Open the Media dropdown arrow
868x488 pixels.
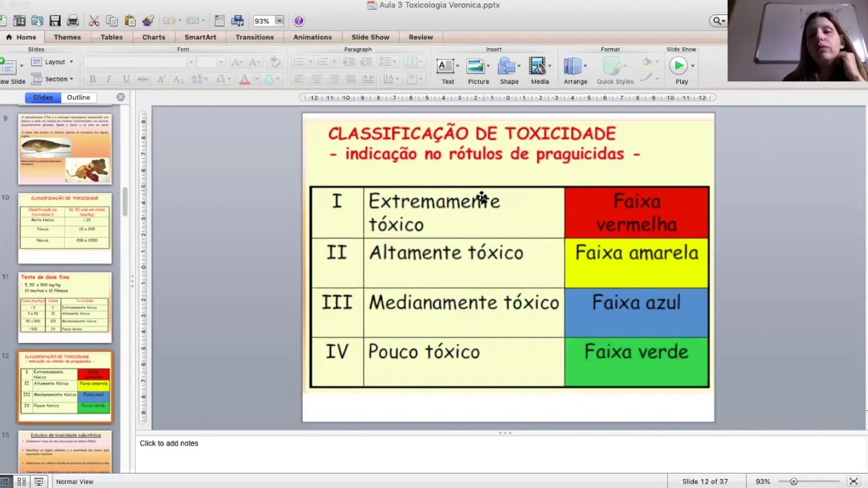550,66
